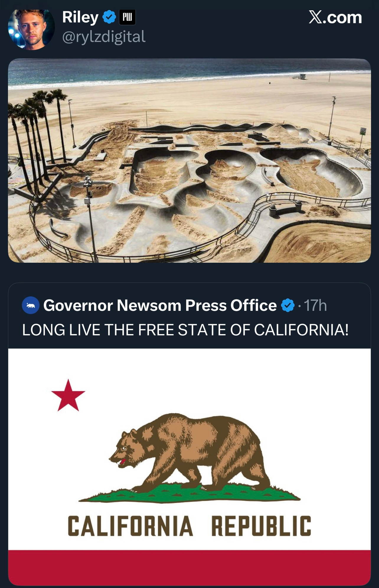Click the CALIFORNIA REPUBLIC lettering on flag

tap(189, 526)
